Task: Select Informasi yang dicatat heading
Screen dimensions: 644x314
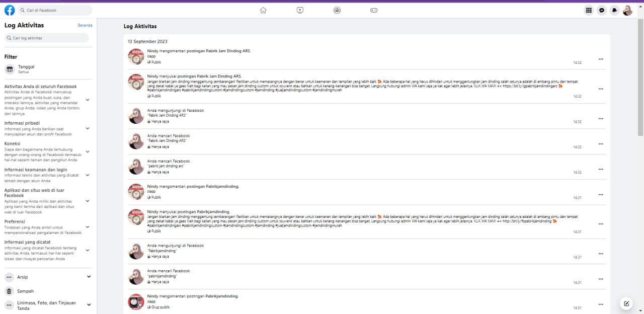Action: pos(28,242)
